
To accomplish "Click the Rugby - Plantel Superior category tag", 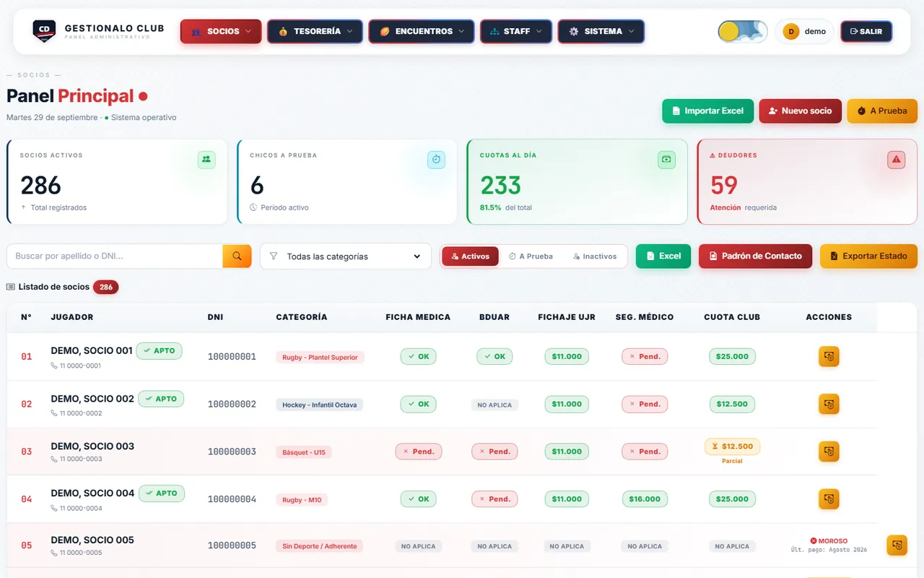I will point(320,357).
